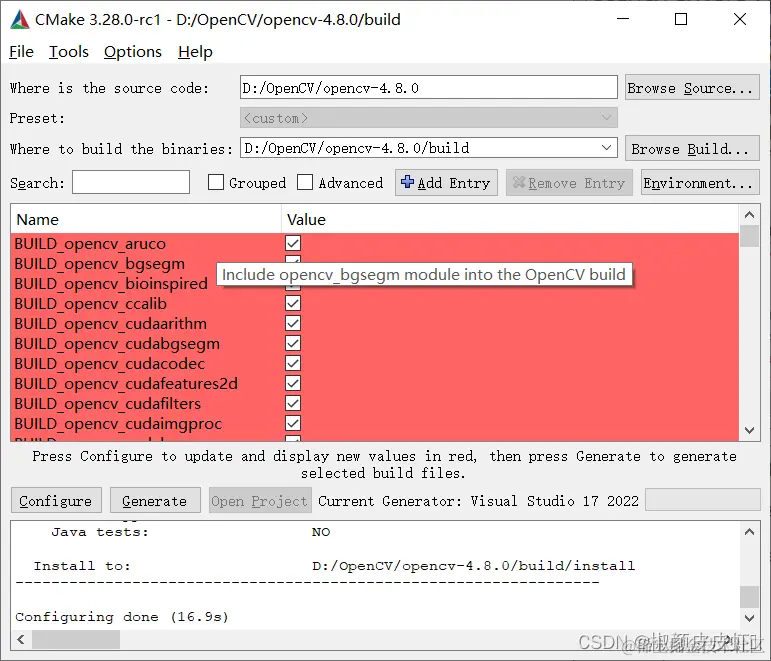The image size is (771, 661).
Task: Open the Tools menu
Action: click(69, 52)
